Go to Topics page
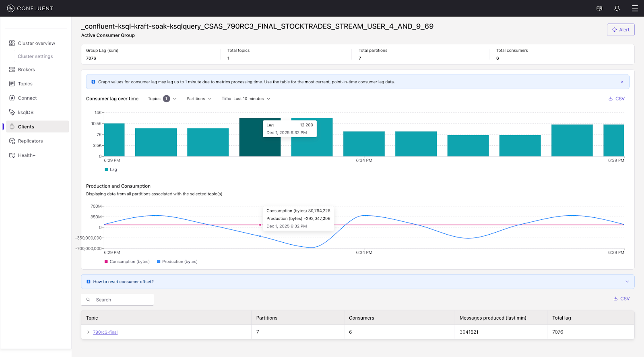 [25, 84]
